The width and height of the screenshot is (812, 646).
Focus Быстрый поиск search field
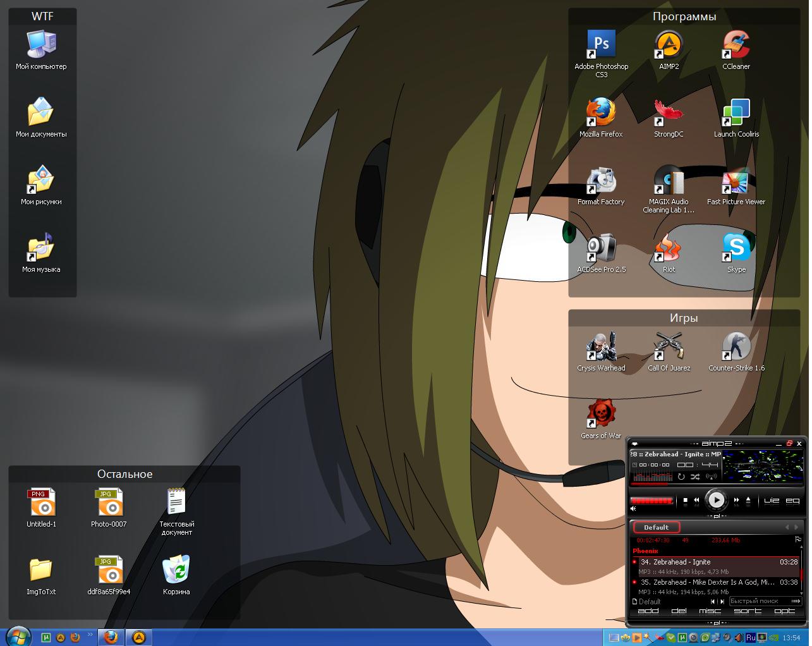pyautogui.click(x=765, y=601)
